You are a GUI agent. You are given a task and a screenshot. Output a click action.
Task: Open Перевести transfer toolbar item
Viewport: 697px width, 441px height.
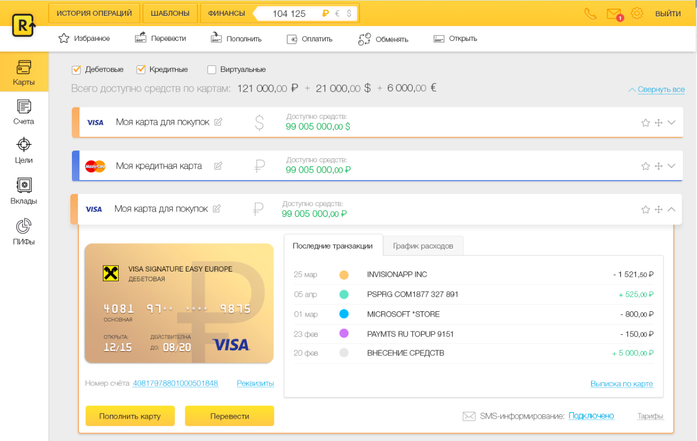pos(160,38)
